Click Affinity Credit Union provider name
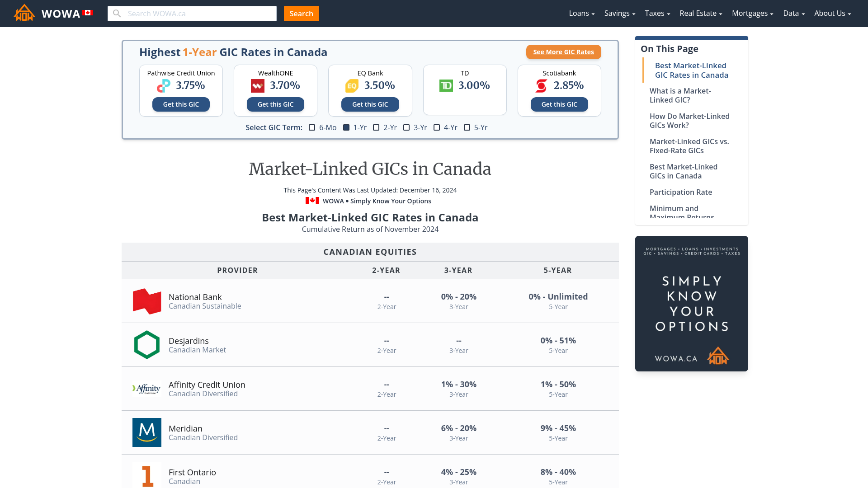The width and height of the screenshot is (868, 488). [207, 385]
